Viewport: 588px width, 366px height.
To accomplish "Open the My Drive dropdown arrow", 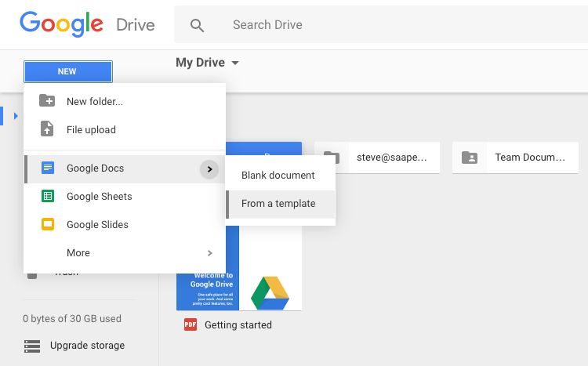I will point(235,63).
